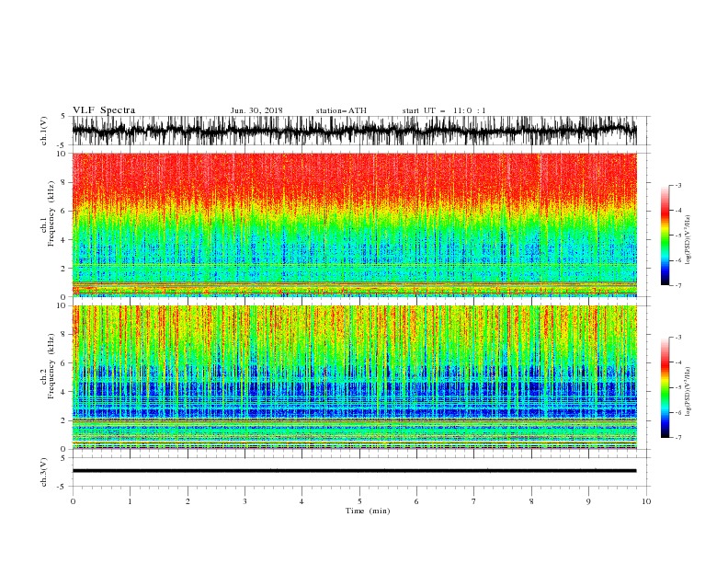Click the "-5" tick on the ch.3(V) axis
This screenshot has width=728, height=563.
pyautogui.click(x=62, y=487)
